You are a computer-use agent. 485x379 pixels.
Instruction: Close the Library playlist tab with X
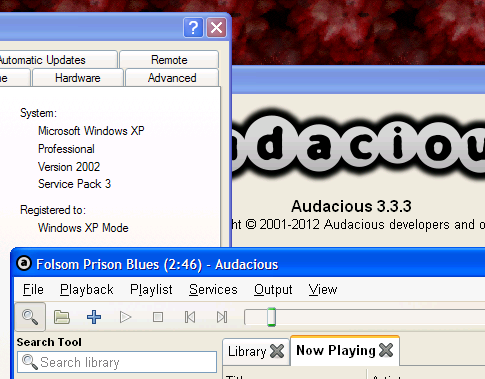[x=277, y=351]
